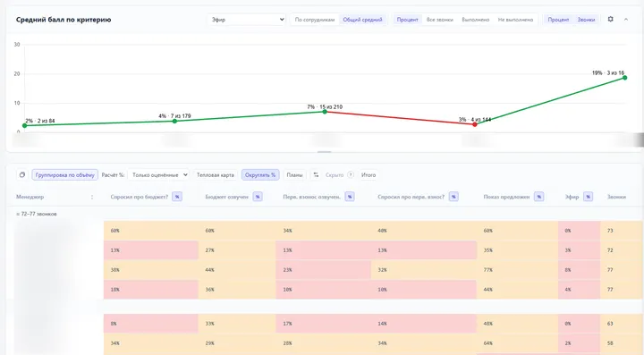Click chart point labeled 19% · 3 из 16
Image resolution: width=644 pixels, height=355 pixels.
pyautogui.click(x=624, y=78)
